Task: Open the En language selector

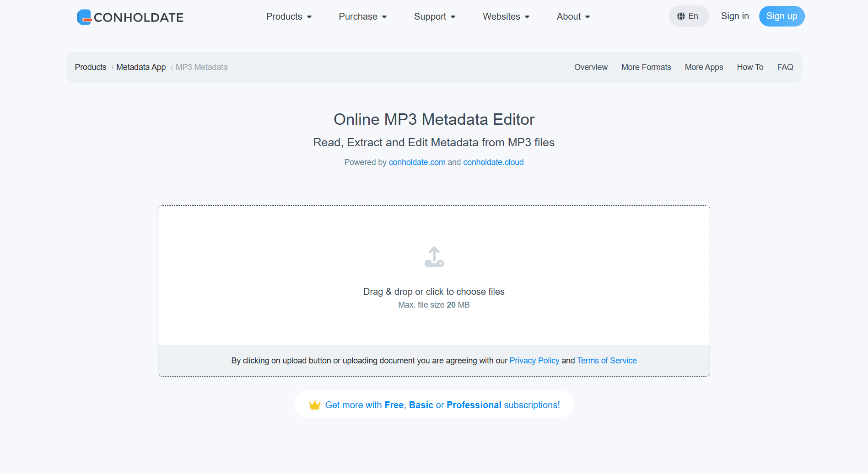Action: click(689, 16)
